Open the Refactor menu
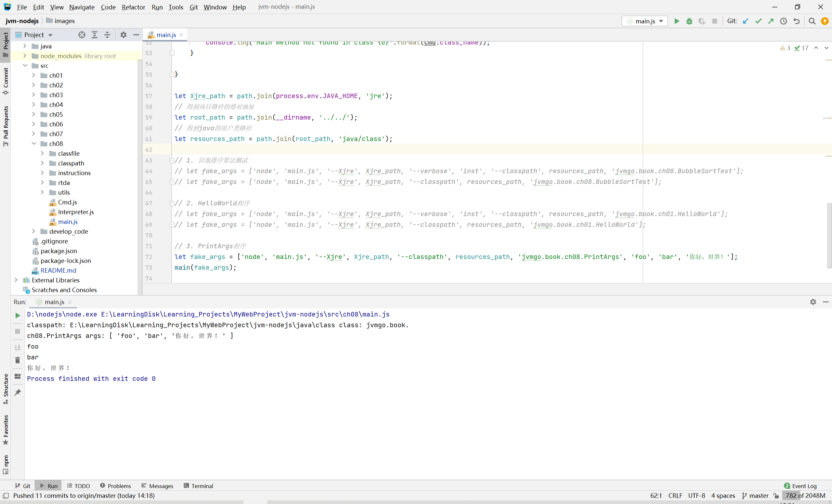The height and width of the screenshot is (504, 832). (x=133, y=7)
